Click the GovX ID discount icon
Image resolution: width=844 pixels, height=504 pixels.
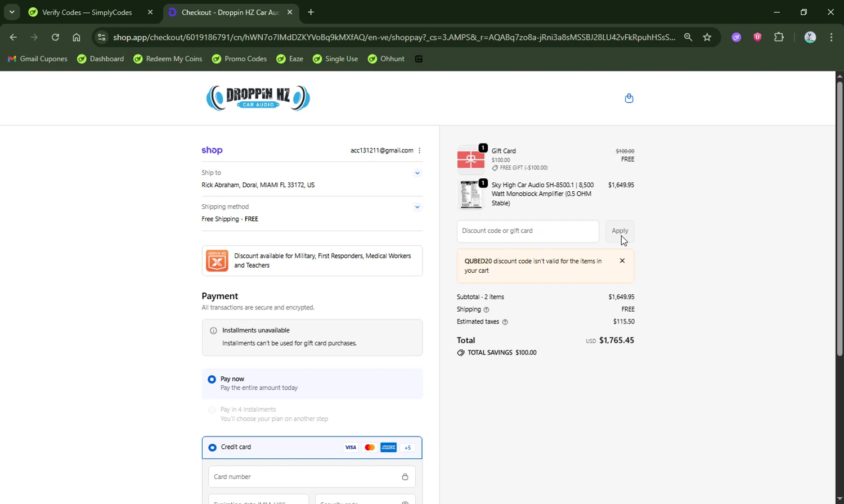217,260
